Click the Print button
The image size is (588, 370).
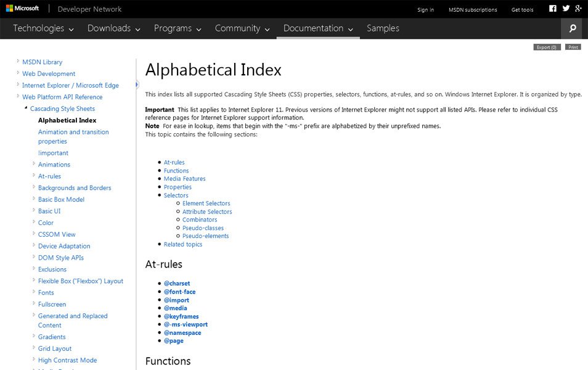tap(573, 46)
